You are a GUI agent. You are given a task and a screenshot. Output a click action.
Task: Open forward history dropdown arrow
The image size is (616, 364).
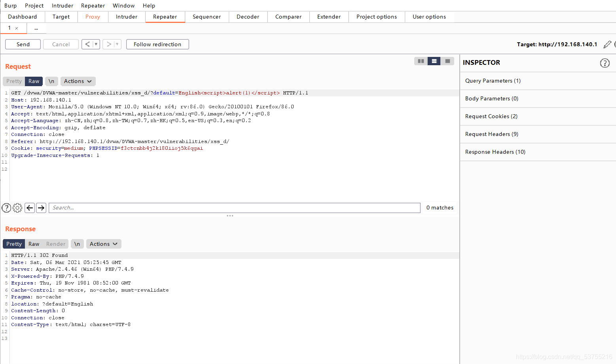pyautogui.click(x=117, y=44)
